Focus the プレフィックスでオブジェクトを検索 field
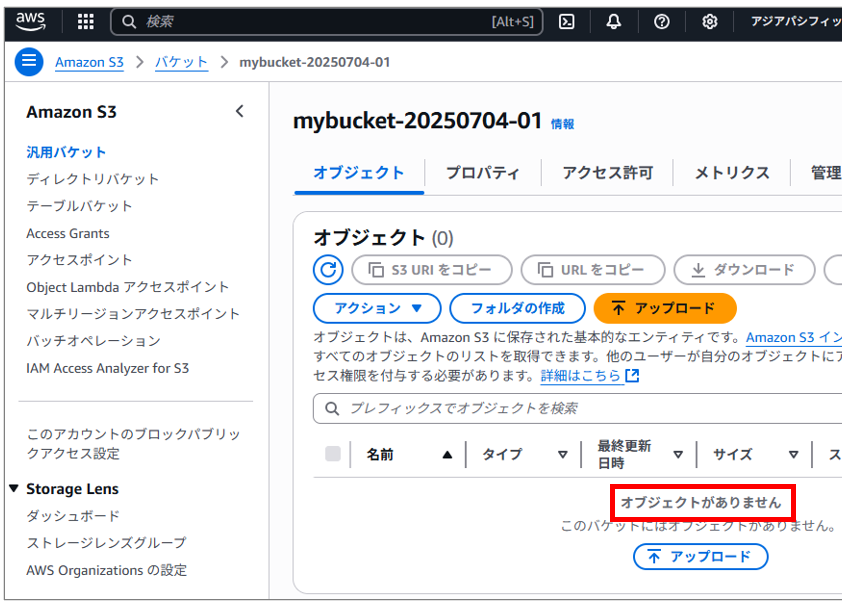 pos(577,409)
